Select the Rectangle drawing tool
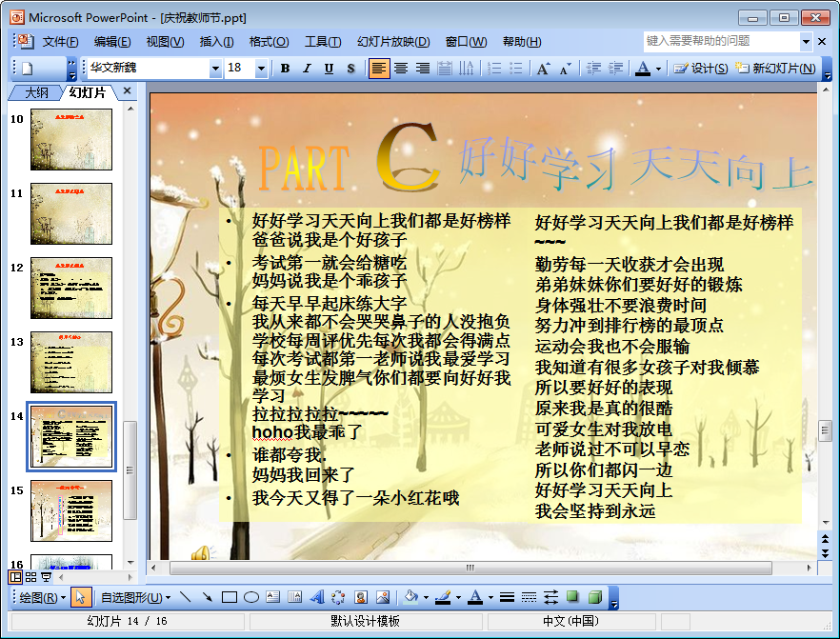Image resolution: width=840 pixels, height=639 pixels. pos(230,597)
